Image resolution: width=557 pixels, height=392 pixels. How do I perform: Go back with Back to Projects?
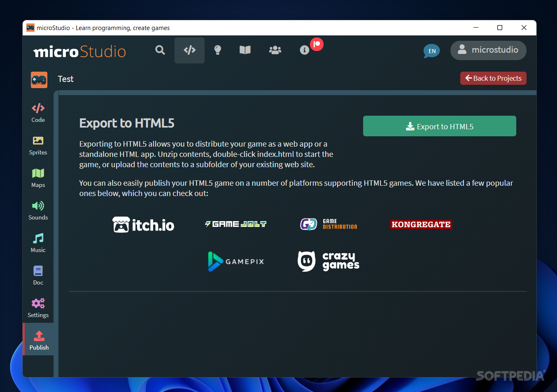(493, 78)
